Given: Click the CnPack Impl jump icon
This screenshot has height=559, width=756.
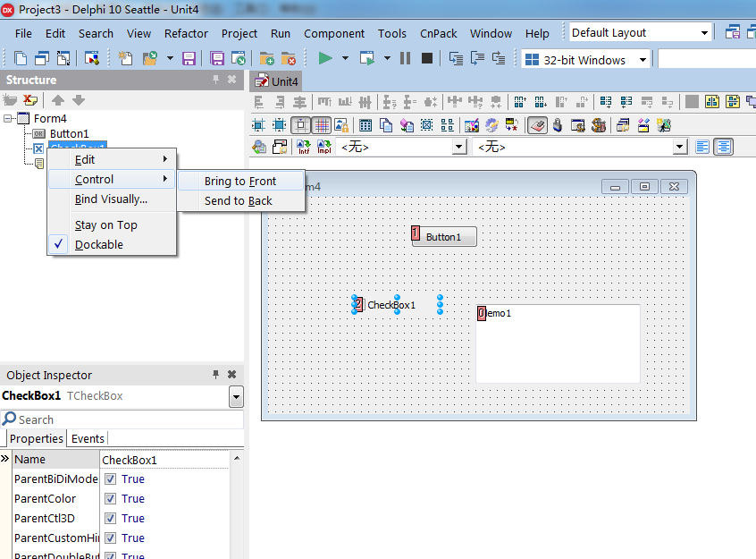Looking at the screenshot, I should coord(324,147).
